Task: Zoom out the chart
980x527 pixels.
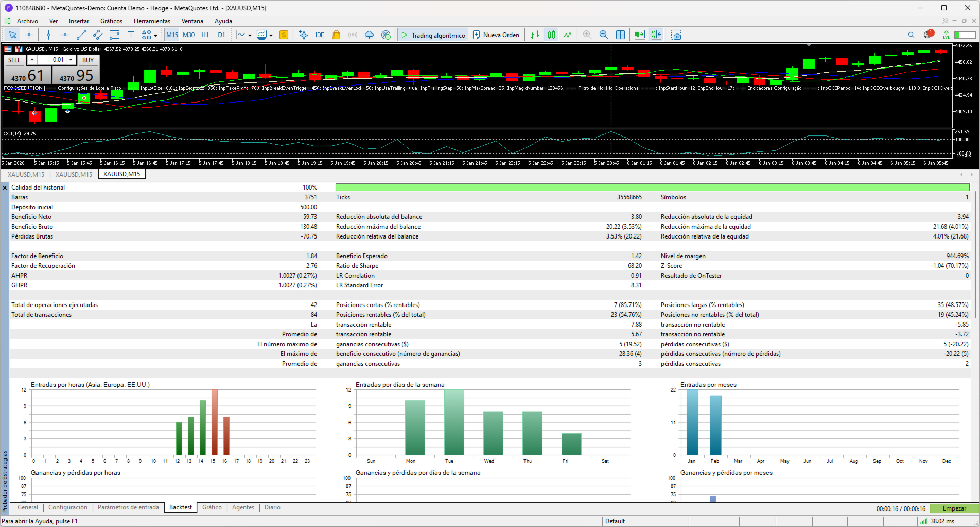Action: [604, 35]
